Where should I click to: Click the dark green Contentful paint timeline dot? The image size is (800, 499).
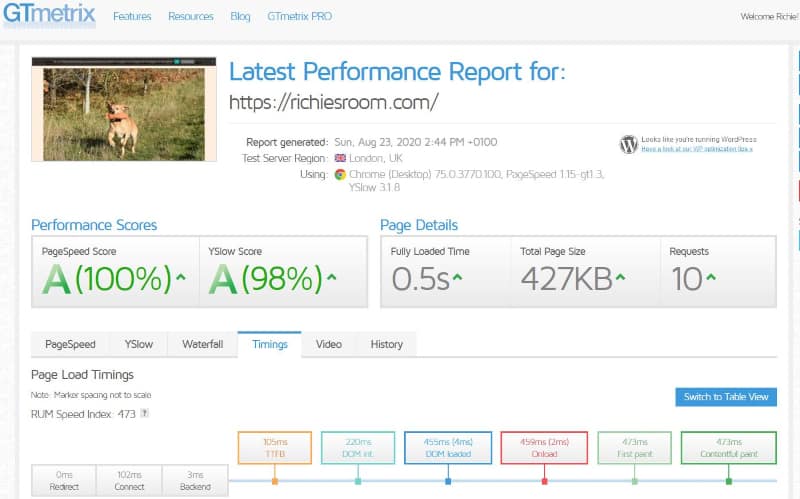[x=729, y=481]
